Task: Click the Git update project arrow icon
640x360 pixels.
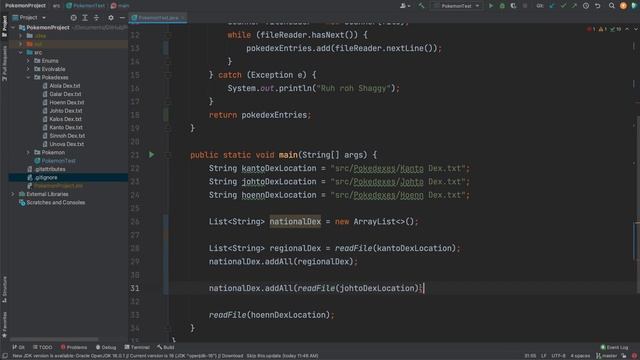Action: (x=552, y=6)
